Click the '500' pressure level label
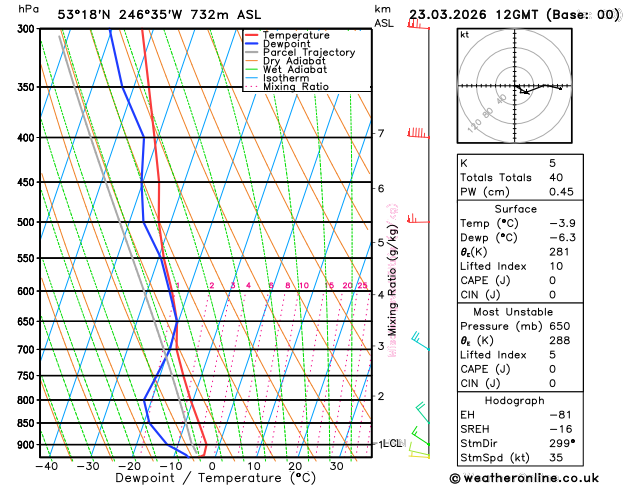Image resolution: width=629 pixels, height=486 pixels. tap(28, 222)
